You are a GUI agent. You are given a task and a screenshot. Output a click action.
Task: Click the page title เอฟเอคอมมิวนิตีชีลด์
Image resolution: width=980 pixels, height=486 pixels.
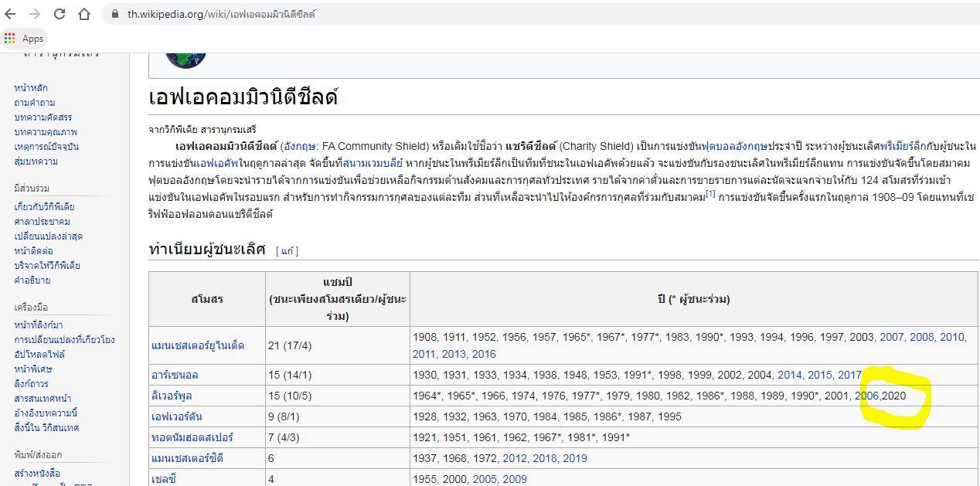click(x=243, y=98)
